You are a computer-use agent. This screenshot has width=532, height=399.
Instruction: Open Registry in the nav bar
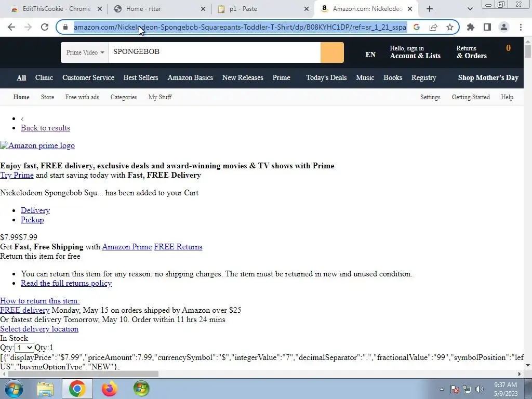click(x=423, y=78)
